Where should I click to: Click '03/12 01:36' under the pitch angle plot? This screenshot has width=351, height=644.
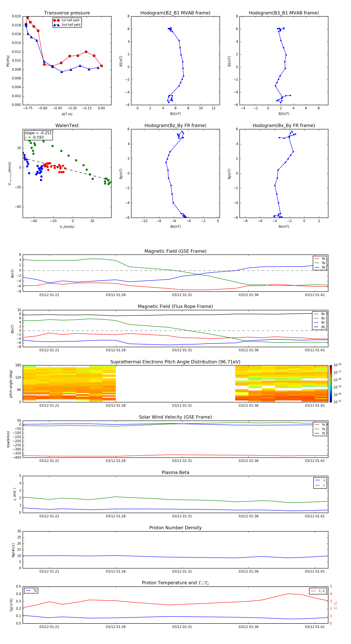pyautogui.click(x=248, y=406)
